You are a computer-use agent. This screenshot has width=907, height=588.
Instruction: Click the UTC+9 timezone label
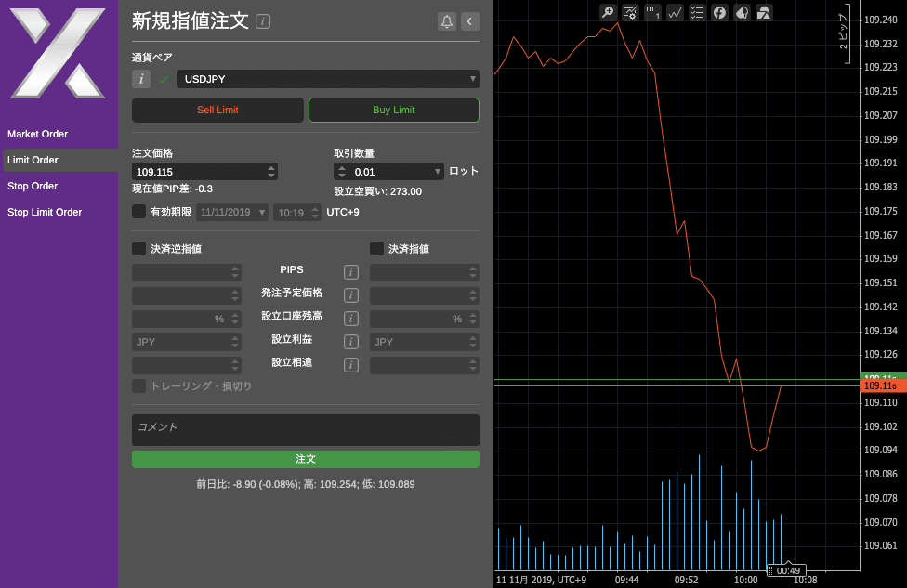(x=342, y=212)
